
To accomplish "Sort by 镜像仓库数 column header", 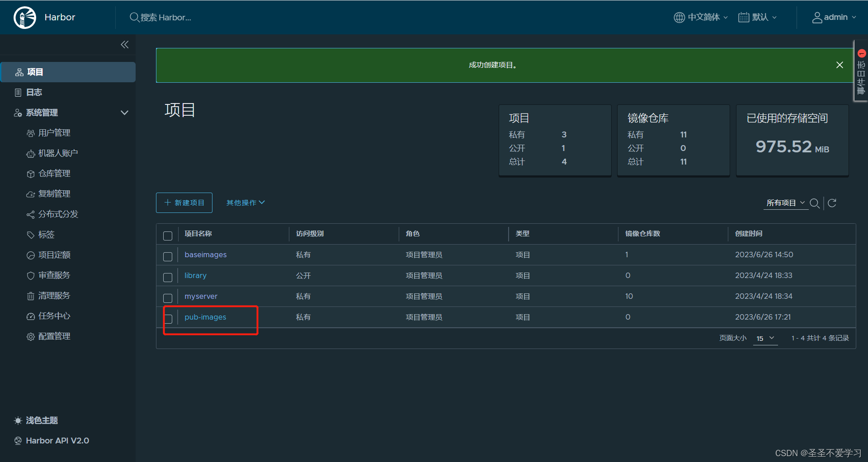I will (642, 233).
